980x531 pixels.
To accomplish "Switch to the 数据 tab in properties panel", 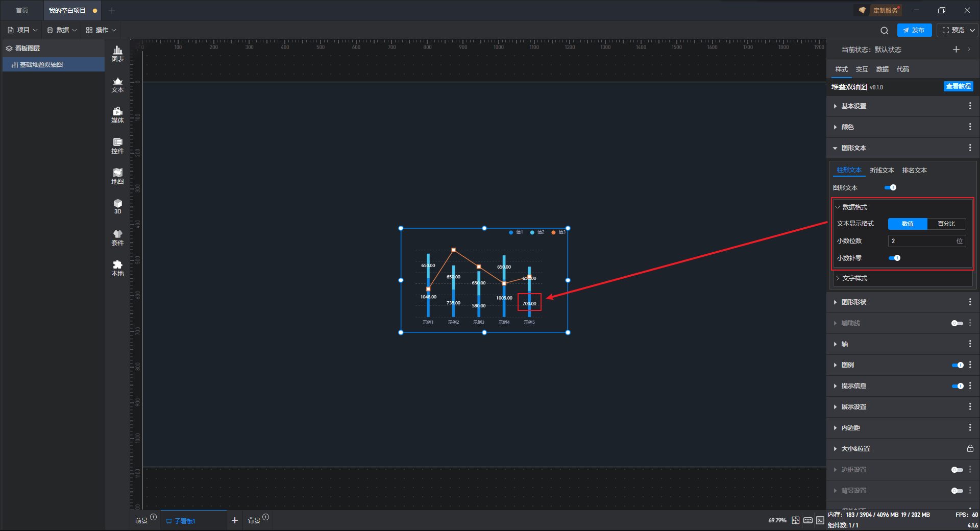I will click(883, 69).
